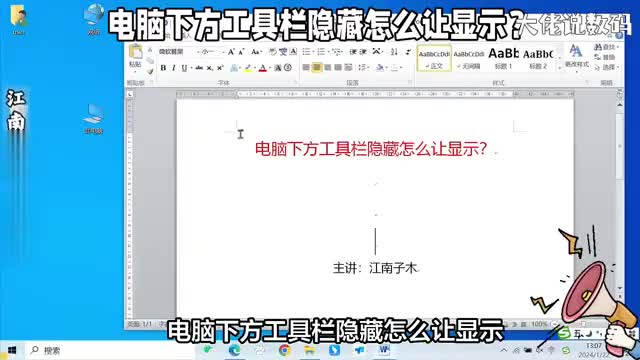Open File Explorer from the taskbar
Screen dimensions: 640x360
click(x=309, y=350)
